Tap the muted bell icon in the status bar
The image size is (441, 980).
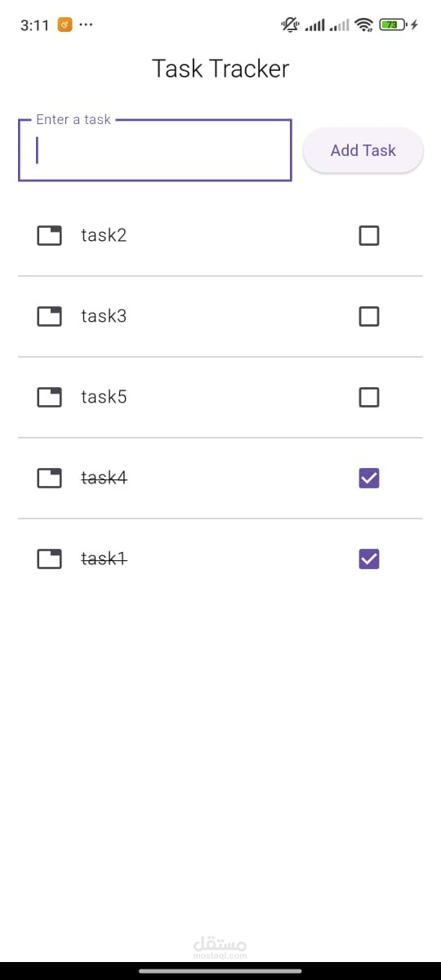pos(290,25)
